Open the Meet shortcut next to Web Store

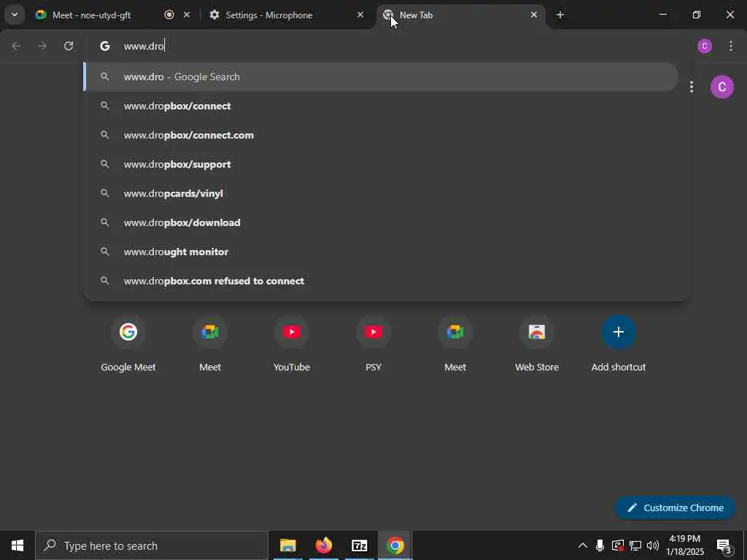[x=455, y=344]
